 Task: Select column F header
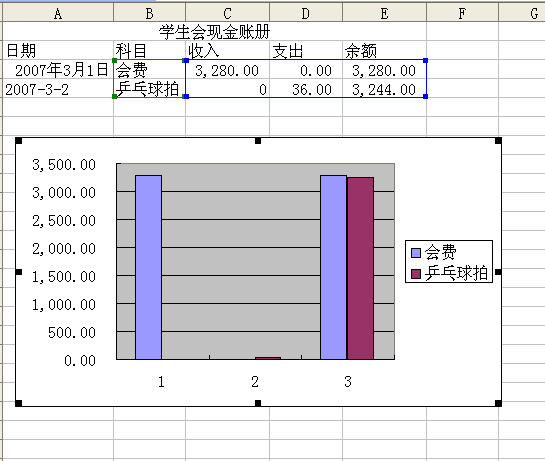462,13
